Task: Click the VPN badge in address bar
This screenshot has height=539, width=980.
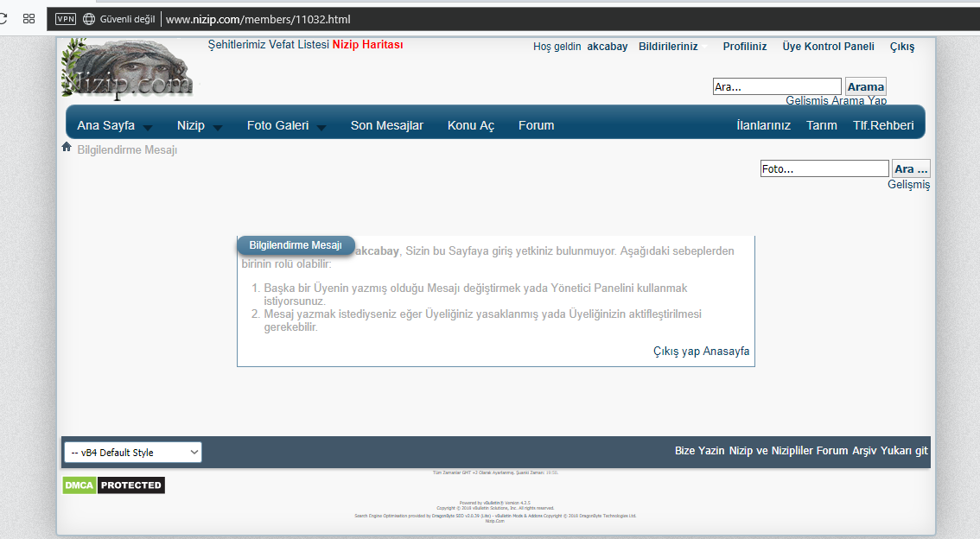Action: 66,19
